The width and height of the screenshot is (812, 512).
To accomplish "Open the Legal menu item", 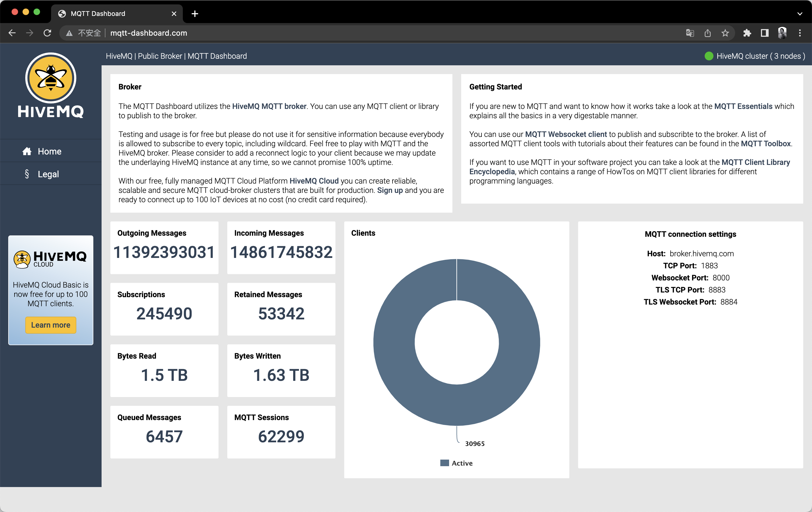I will [x=51, y=174].
